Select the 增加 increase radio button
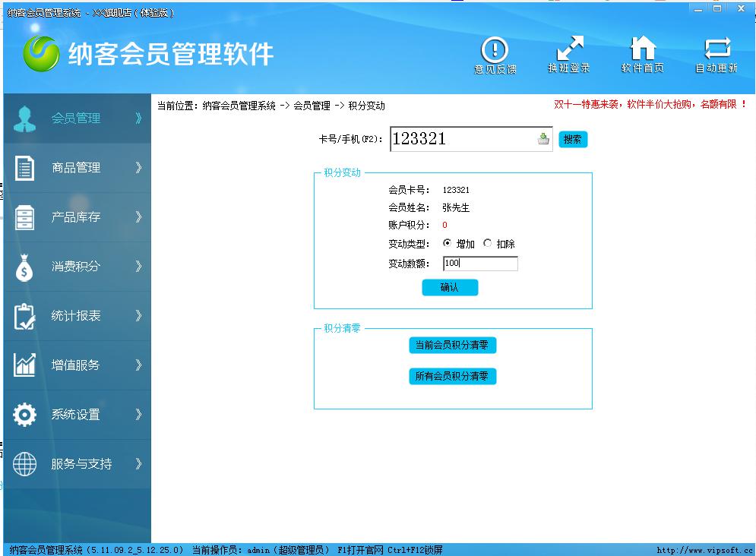This screenshot has height=556, width=756. pyautogui.click(x=448, y=244)
